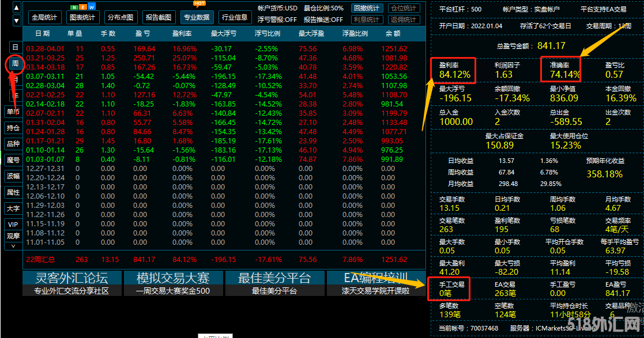644x338 pixels.
Task: Click the down arrow button at top left
Action: point(16,20)
